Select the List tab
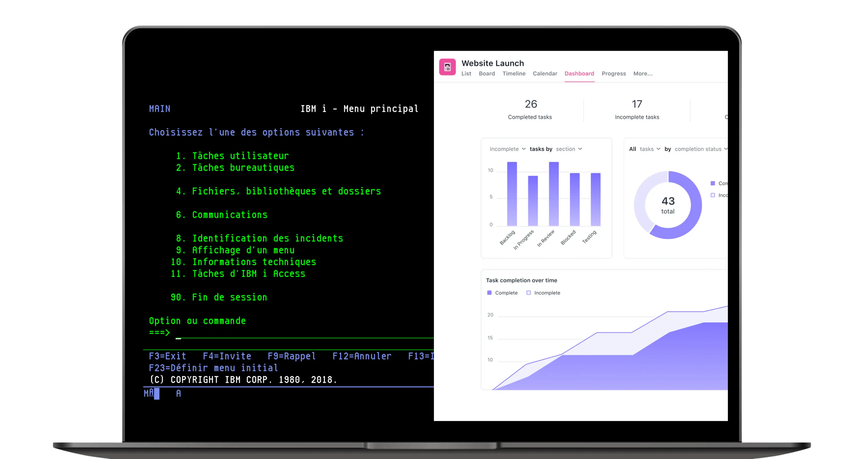 [x=466, y=73]
